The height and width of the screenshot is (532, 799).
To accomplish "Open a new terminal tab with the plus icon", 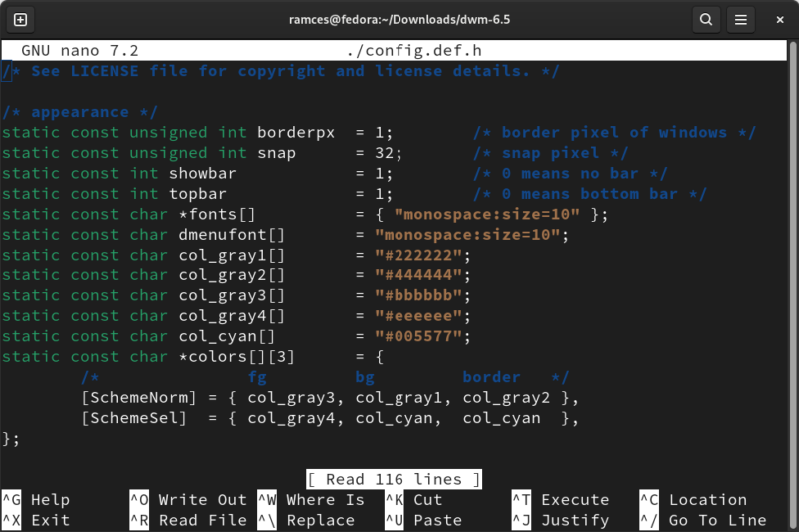I will tap(20, 20).
